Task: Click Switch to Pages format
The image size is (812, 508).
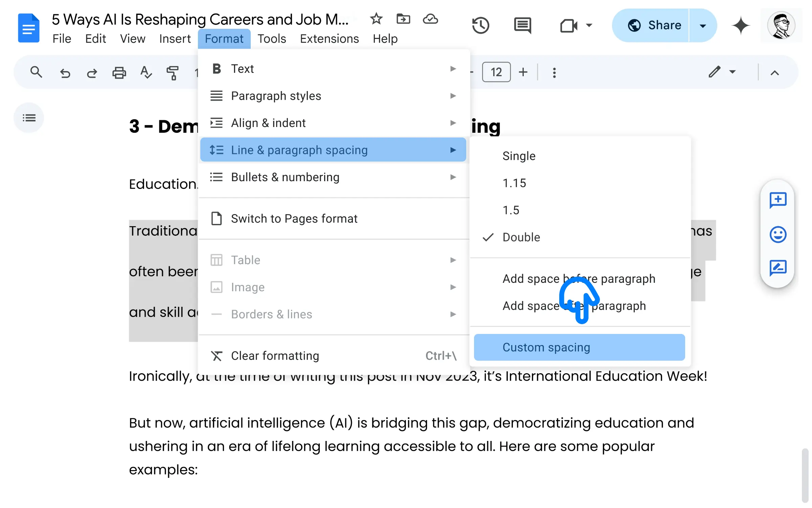Action: coord(333,219)
